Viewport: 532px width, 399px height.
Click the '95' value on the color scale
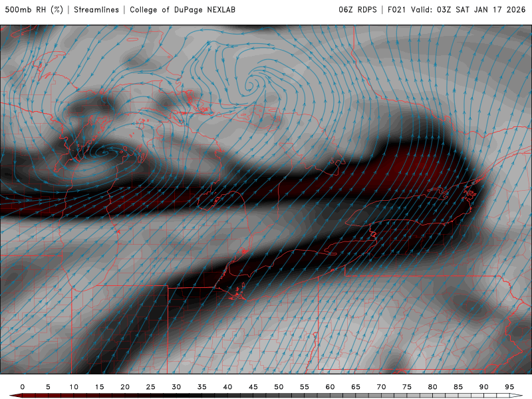tap(509, 387)
